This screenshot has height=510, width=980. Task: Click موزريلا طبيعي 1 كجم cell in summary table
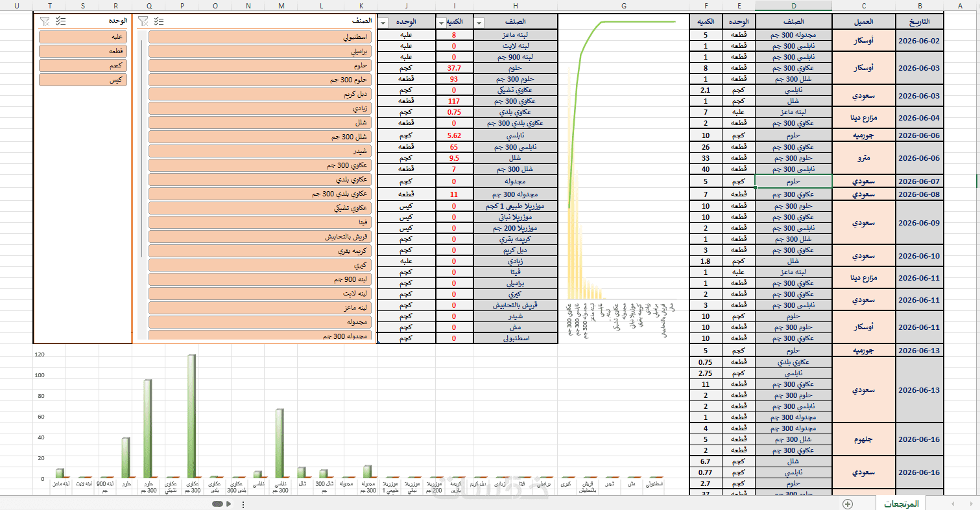point(515,206)
